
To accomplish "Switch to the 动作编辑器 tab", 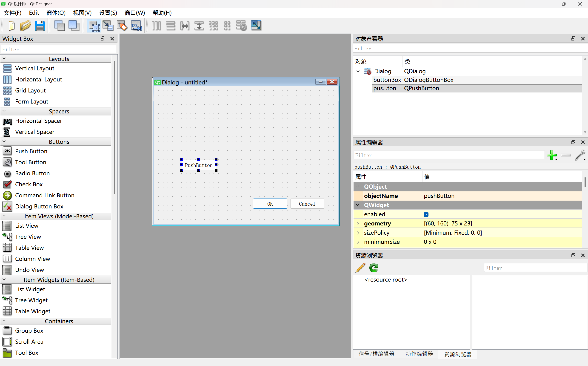I will [419, 354].
